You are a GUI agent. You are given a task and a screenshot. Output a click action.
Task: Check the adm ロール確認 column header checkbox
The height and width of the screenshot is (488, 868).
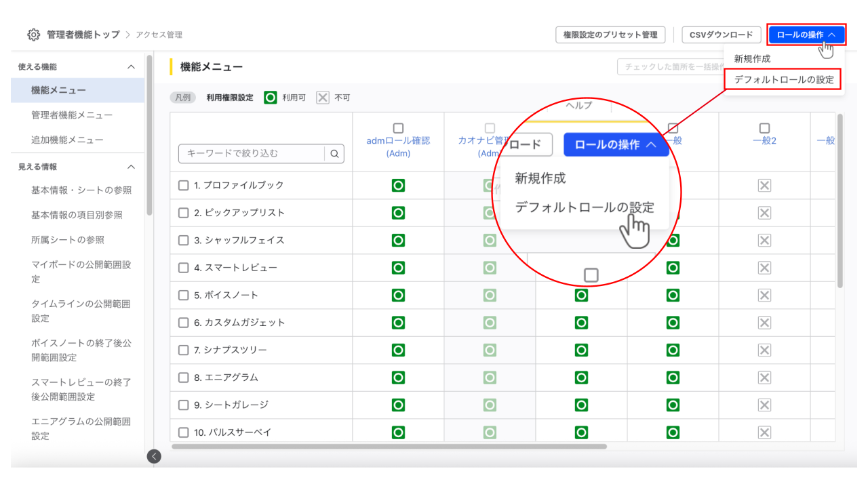tap(398, 128)
